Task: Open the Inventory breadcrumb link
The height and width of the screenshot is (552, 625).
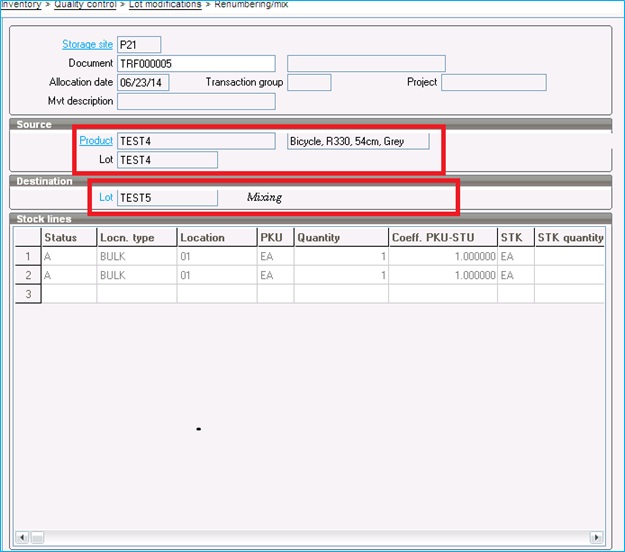Action: coord(21,4)
